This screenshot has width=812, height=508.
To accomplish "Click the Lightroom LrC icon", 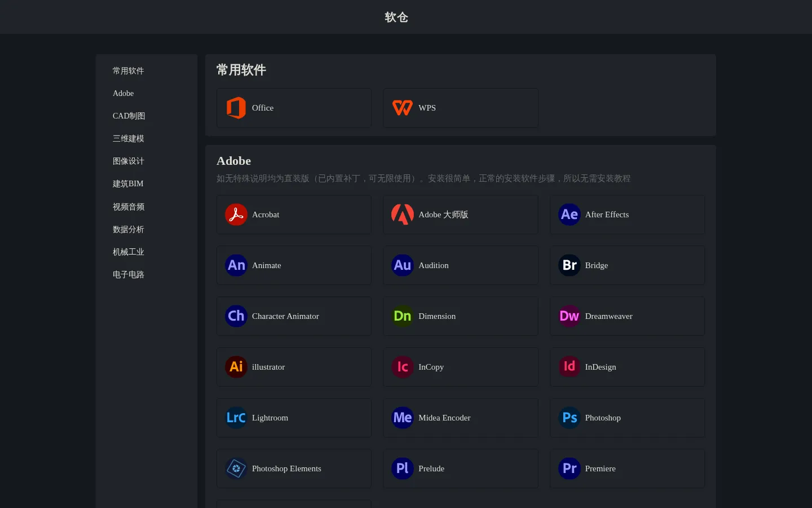I will tap(236, 418).
